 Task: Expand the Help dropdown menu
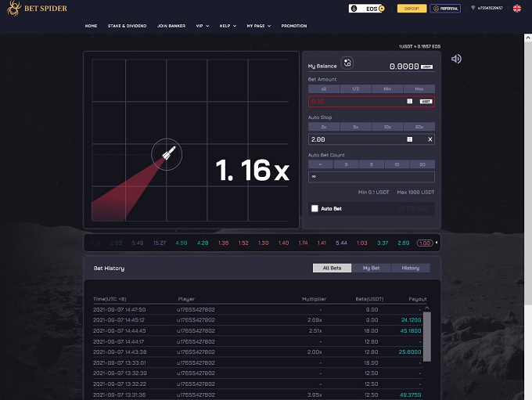(x=228, y=26)
